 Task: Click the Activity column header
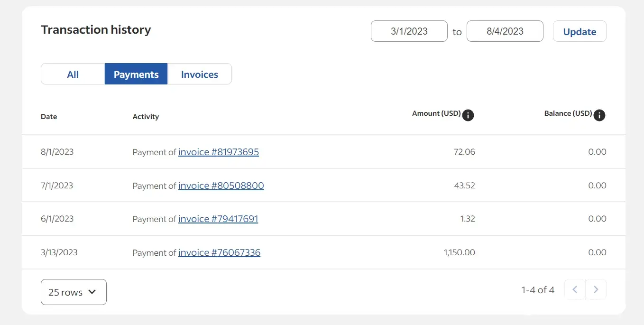click(146, 117)
